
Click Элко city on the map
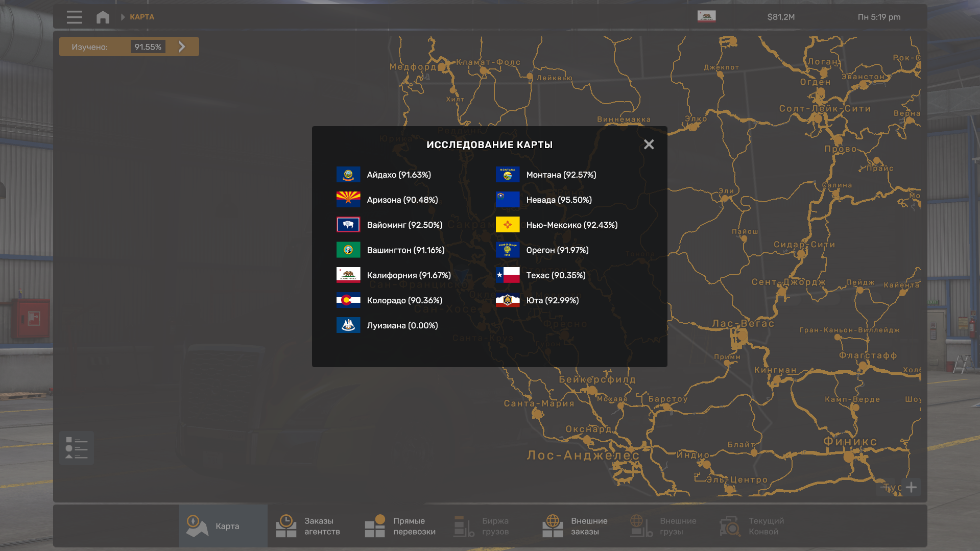click(x=696, y=119)
